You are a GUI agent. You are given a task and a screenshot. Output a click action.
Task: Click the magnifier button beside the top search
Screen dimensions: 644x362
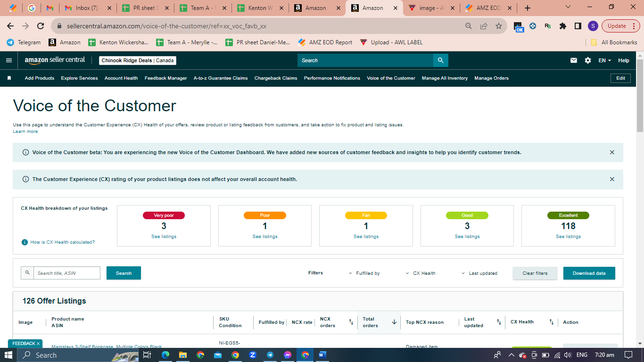[x=440, y=60]
